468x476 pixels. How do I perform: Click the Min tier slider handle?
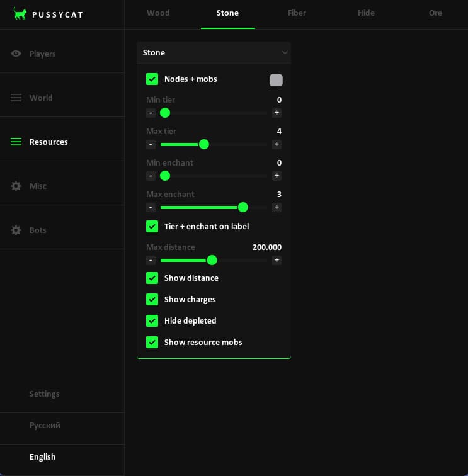point(165,113)
